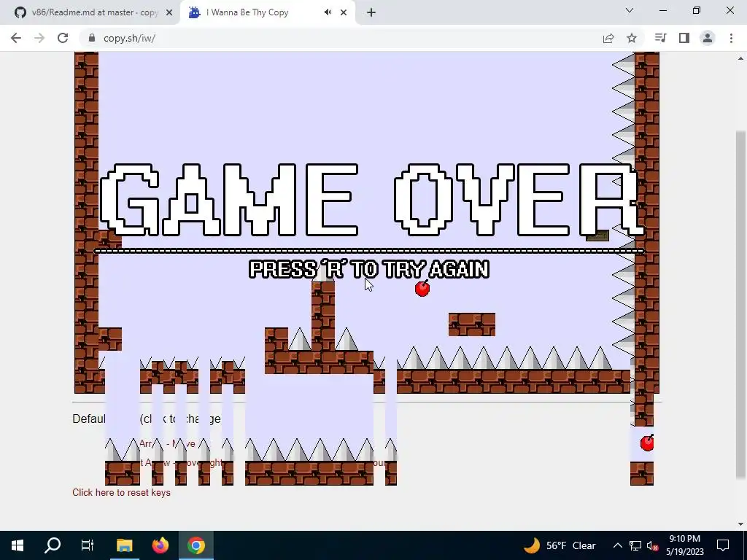Open the Chrome profile avatar
This screenshot has width=747, height=560.
[x=708, y=38]
